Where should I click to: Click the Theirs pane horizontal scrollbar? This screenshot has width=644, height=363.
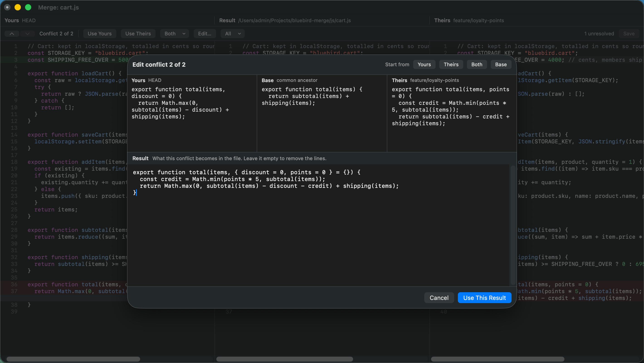(498, 359)
